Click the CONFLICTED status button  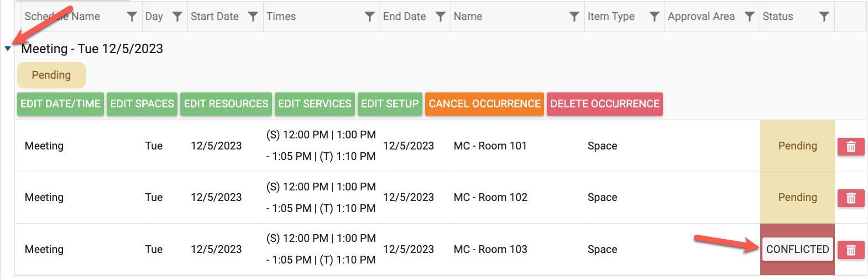(x=797, y=249)
